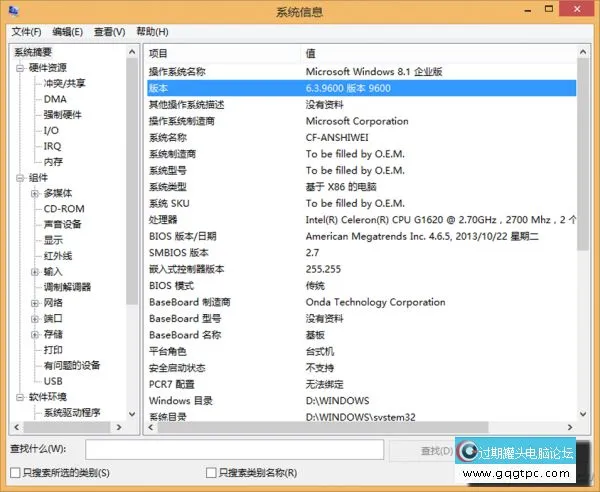The width and height of the screenshot is (600, 492).
Task: Click the 查找什么 search input field
Action: 235,450
